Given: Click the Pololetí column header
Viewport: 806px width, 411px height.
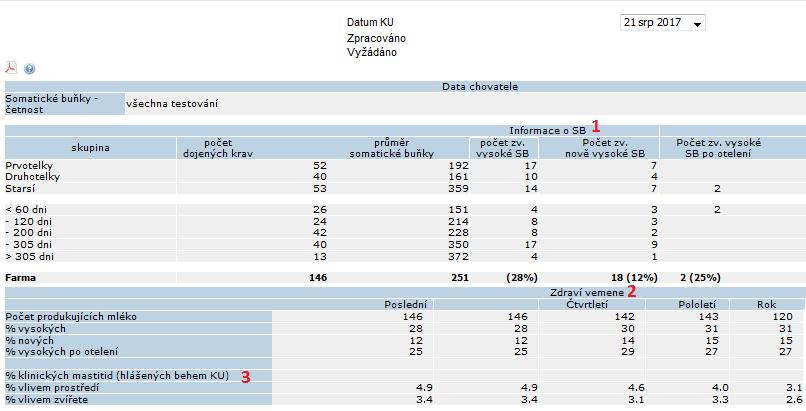Looking at the screenshot, I should click(697, 305).
